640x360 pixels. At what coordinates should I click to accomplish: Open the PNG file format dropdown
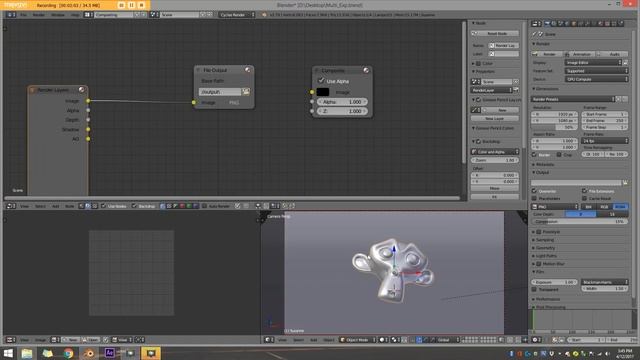(x=555, y=207)
